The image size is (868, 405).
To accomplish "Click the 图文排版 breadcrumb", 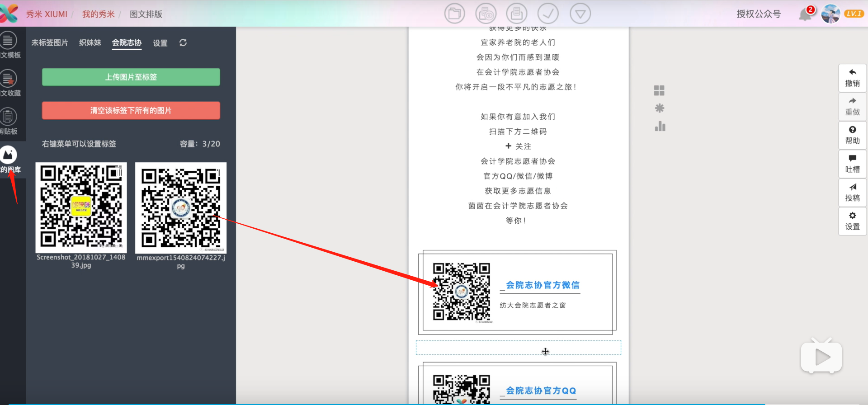I will (146, 14).
